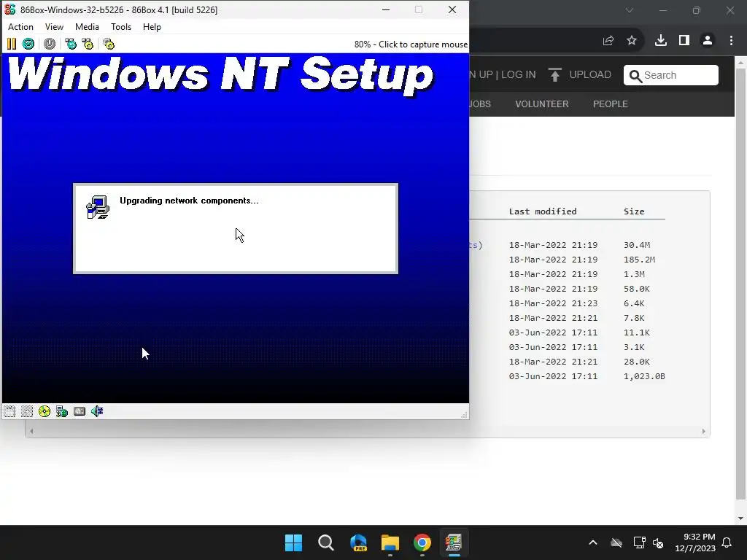The image size is (747, 560).
Task: Click the horizontal scrollbar right arrow in listing
Action: tap(704, 432)
